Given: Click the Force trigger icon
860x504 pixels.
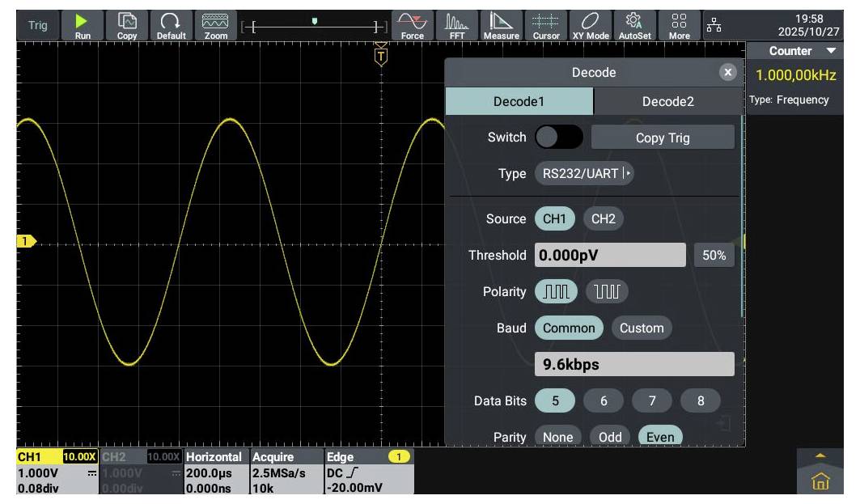Looking at the screenshot, I should point(412,25).
